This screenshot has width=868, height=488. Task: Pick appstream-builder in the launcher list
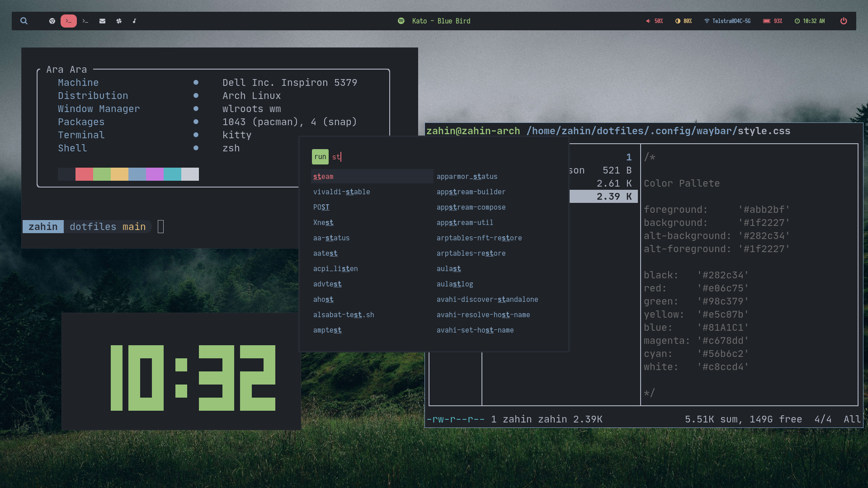pyautogui.click(x=471, y=192)
